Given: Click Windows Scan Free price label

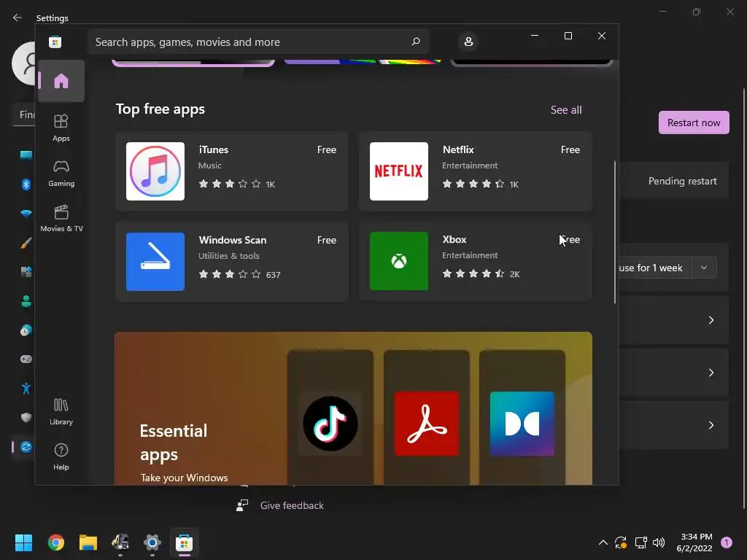Looking at the screenshot, I should 327,240.
